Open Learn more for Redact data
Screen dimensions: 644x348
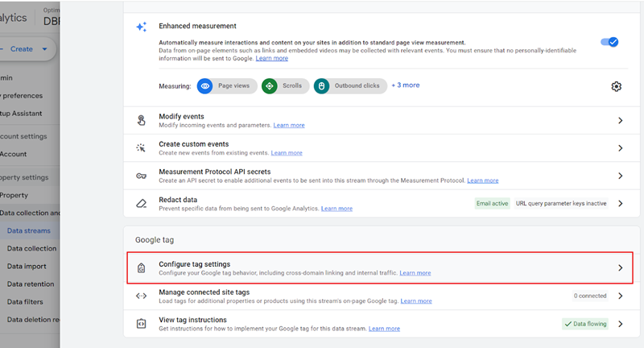336,209
